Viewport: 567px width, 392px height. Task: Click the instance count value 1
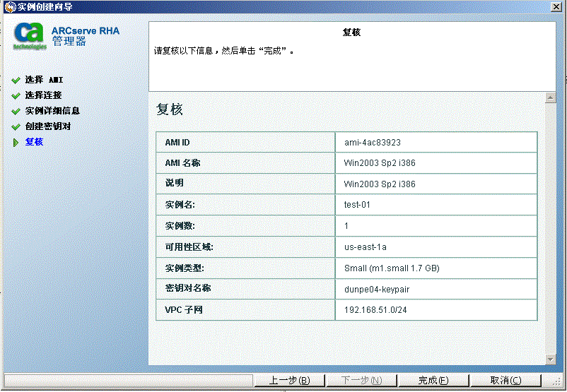tap(346, 226)
